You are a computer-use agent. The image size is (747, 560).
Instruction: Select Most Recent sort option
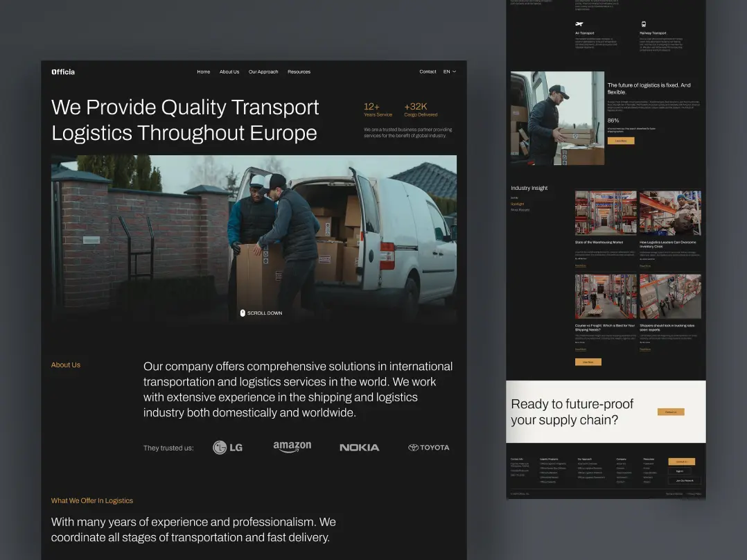point(520,210)
